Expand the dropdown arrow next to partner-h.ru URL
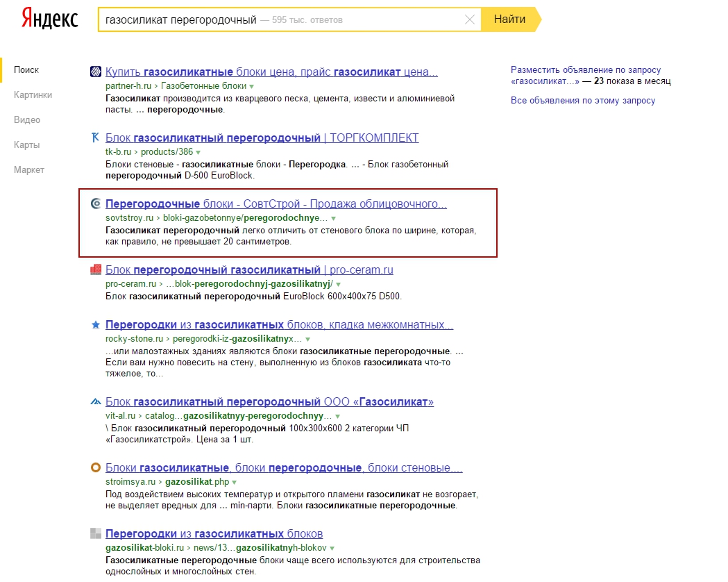 252,86
